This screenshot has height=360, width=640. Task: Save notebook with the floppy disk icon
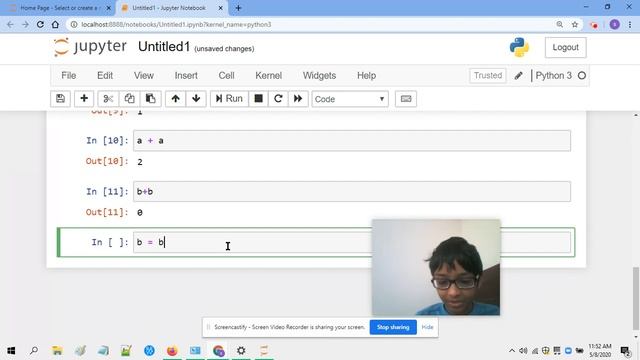[60, 99]
